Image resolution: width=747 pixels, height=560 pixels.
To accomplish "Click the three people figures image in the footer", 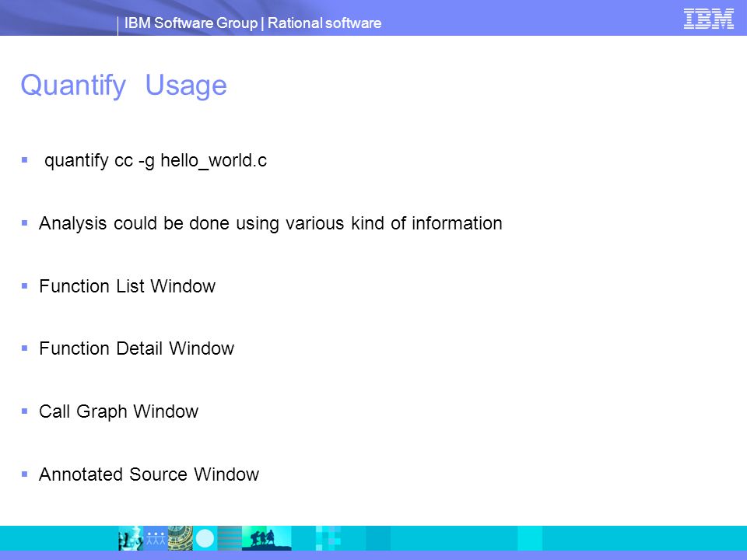I will tap(156, 538).
